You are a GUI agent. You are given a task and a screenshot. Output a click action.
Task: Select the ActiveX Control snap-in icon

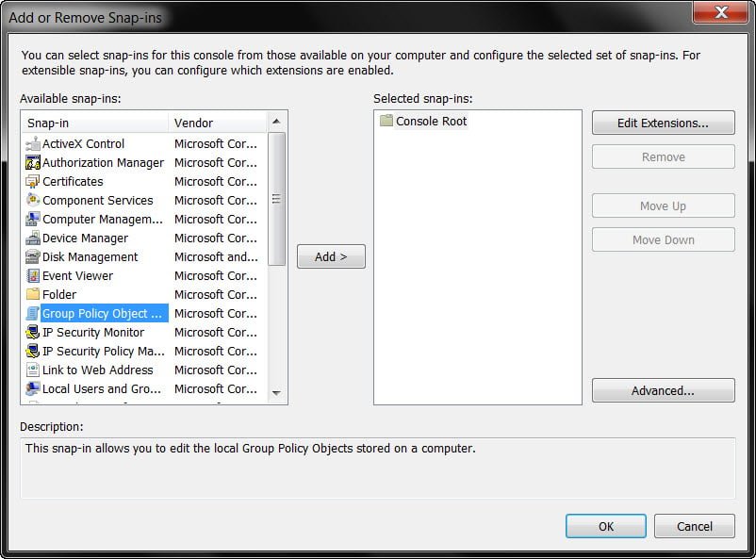[x=32, y=143]
